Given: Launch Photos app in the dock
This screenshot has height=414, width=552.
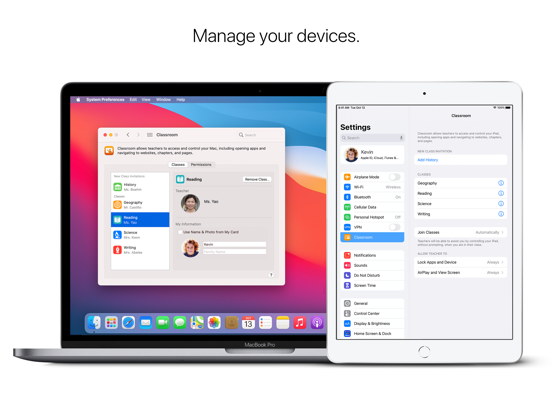Looking at the screenshot, I should coord(214,322).
